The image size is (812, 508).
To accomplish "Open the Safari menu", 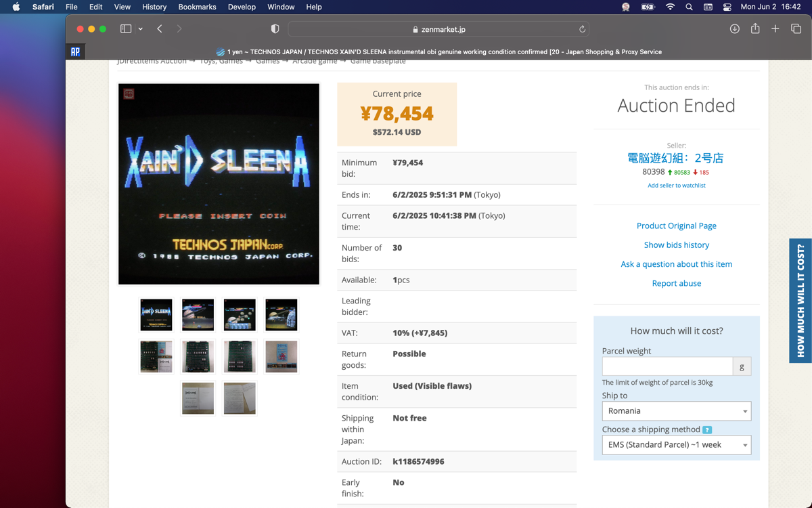I will point(43,7).
